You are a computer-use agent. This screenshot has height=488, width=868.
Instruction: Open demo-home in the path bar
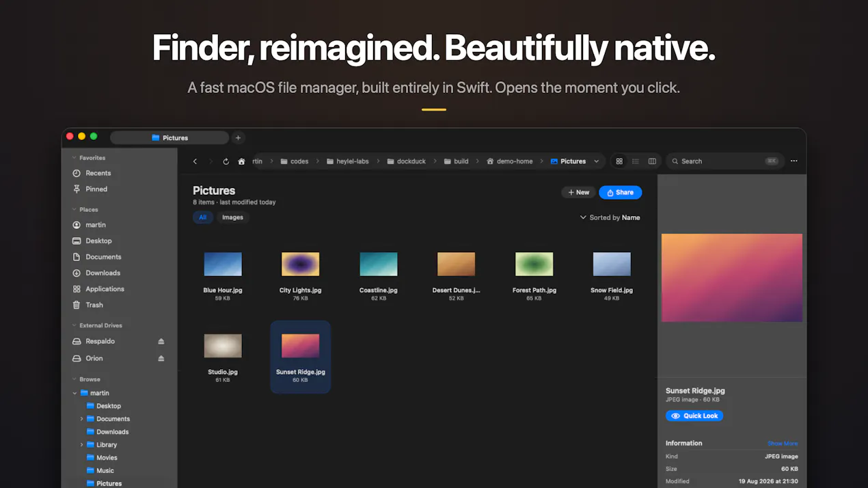509,161
